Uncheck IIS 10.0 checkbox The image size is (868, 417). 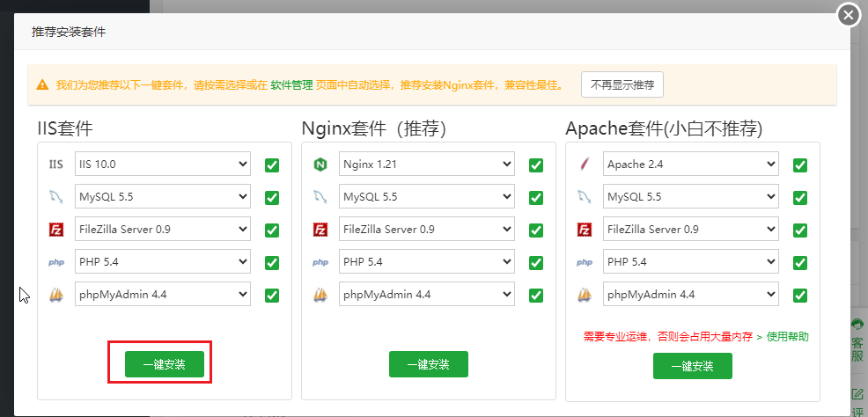pos(272,165)
